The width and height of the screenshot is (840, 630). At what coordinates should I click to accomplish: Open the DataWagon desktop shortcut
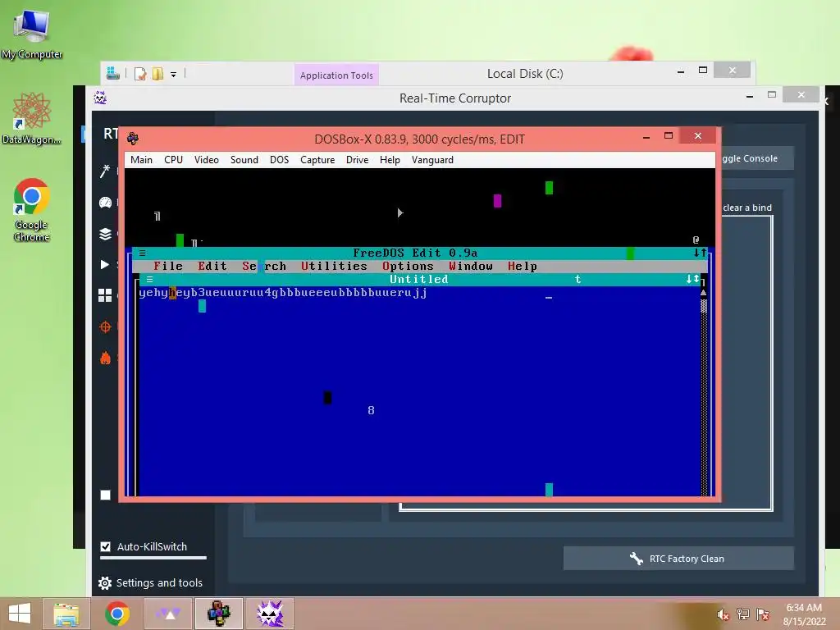point(32,118)
